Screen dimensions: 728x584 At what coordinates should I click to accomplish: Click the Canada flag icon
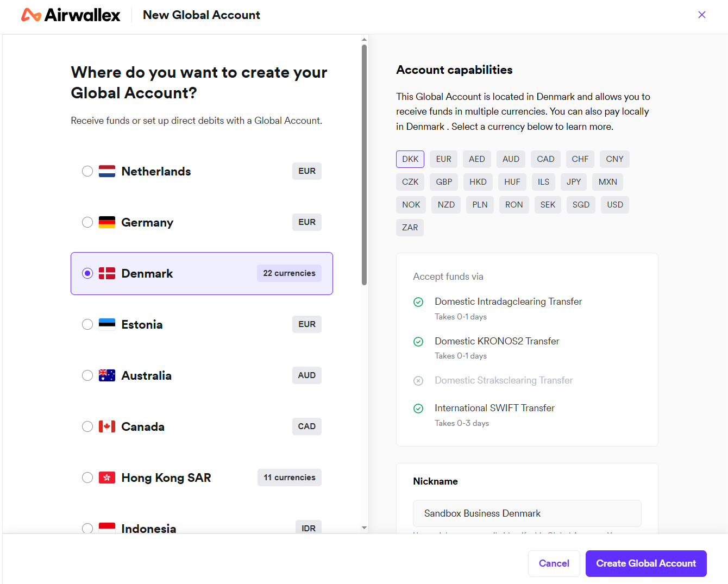click(107, 426)
